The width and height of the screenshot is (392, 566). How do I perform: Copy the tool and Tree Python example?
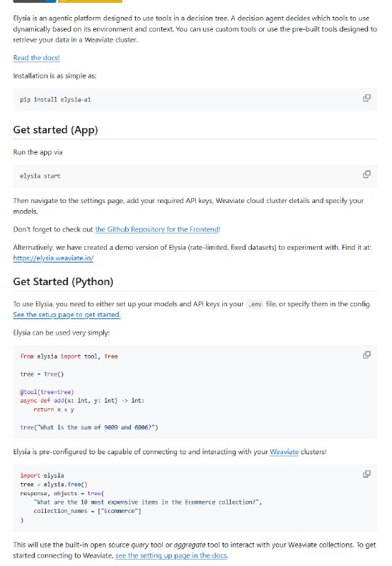click(x=367, y=355)
